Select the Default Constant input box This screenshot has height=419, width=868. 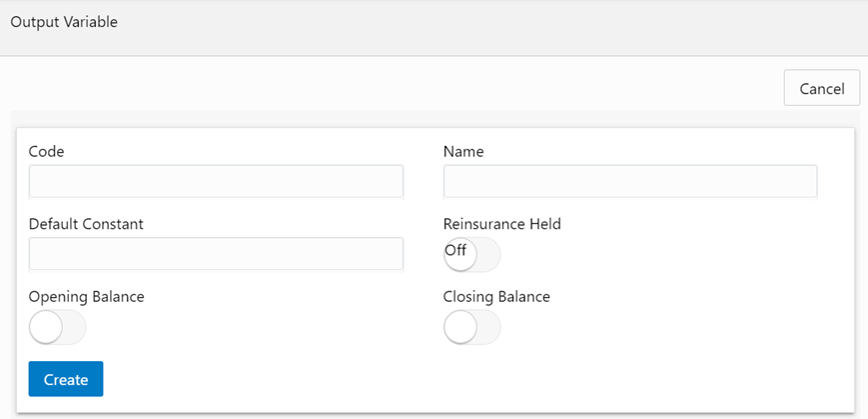coord(216,255)
